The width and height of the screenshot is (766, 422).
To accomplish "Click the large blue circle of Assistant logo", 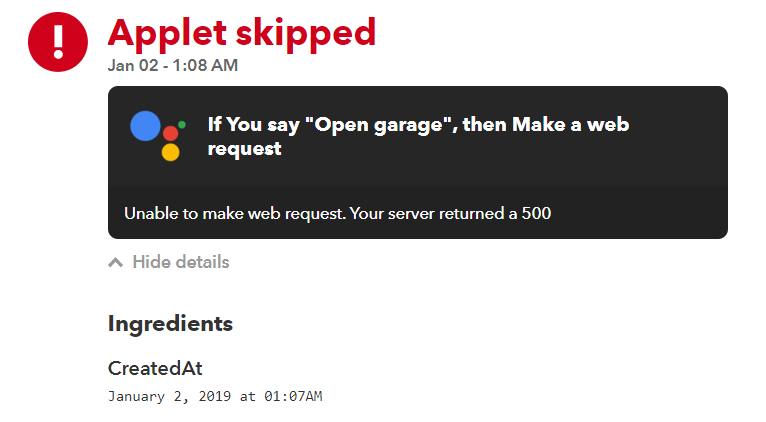I will click(x=145, y=126).
